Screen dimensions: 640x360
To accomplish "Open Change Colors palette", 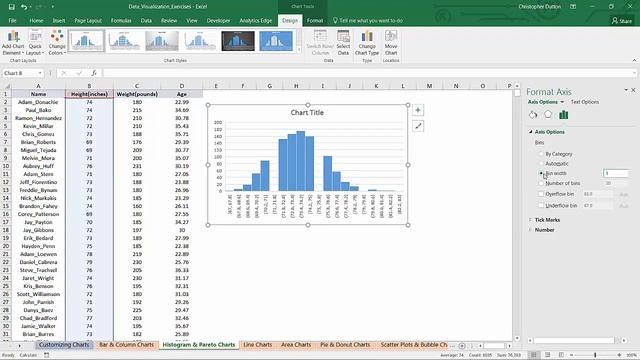I will (x=57, y=42).
